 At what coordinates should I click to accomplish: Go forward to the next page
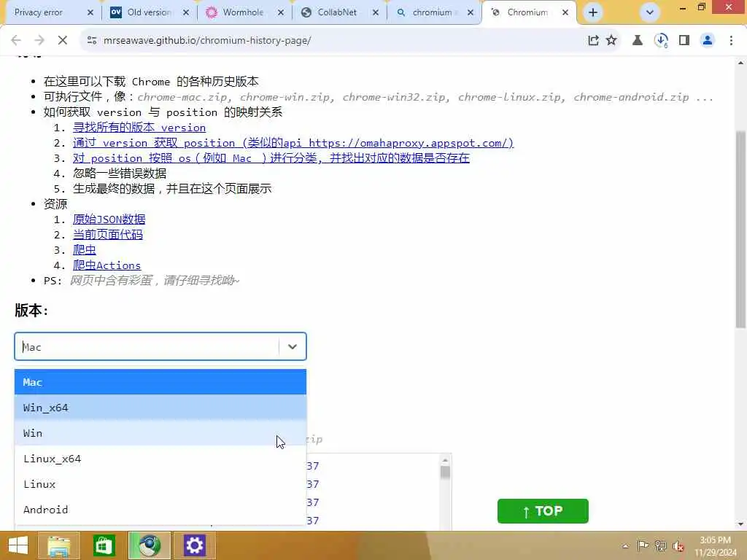39,41
